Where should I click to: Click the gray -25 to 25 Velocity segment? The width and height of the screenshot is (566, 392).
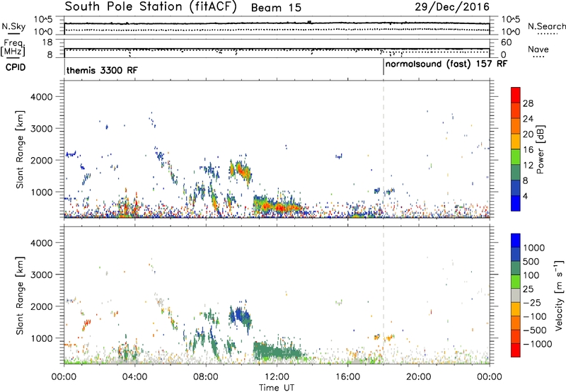click(516, 295)
